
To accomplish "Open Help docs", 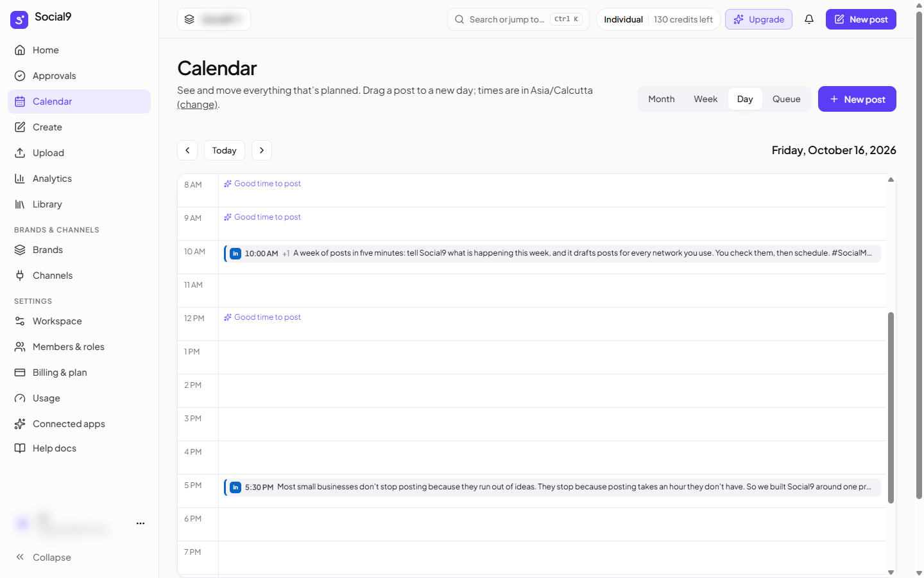I will tap(79, 448).
